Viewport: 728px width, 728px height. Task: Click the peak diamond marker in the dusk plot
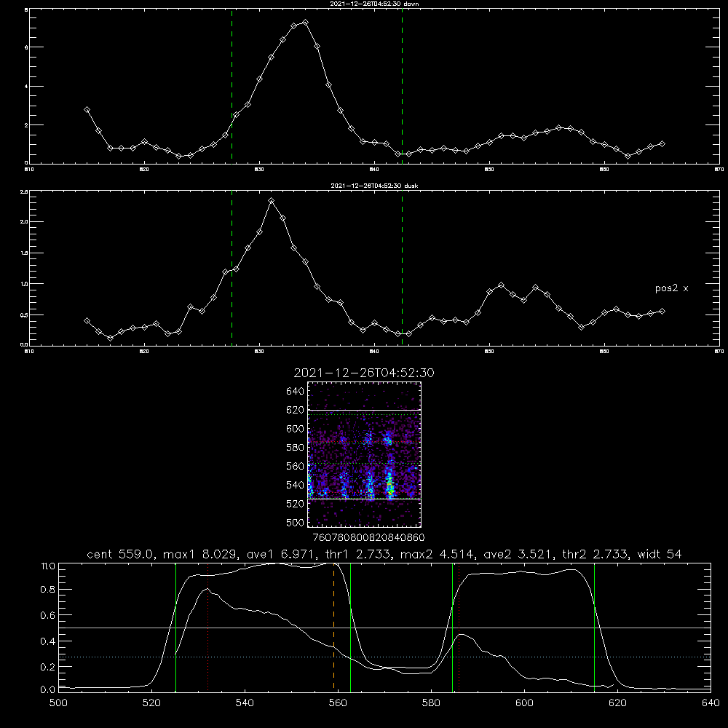[x=272, y=201]
